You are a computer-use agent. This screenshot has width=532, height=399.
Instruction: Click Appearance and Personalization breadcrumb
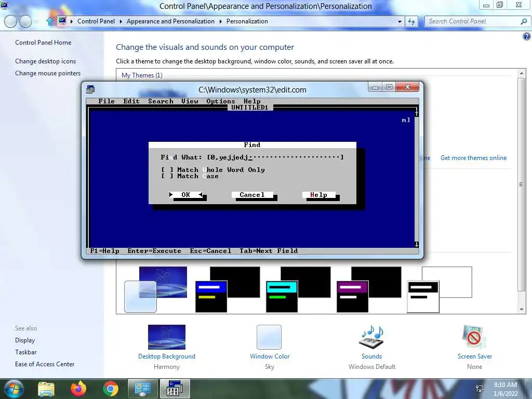170,21
